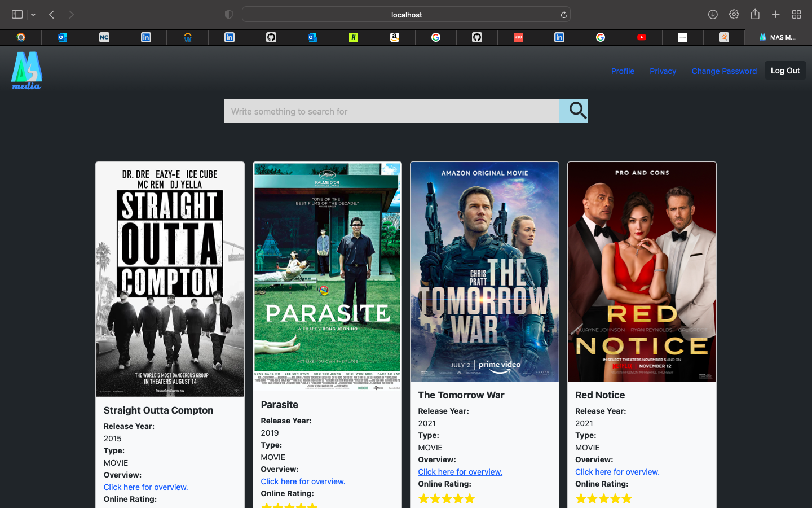812x508 pixels.
Task: Click the Red Notice title text
Action: (x=600, y=395)
